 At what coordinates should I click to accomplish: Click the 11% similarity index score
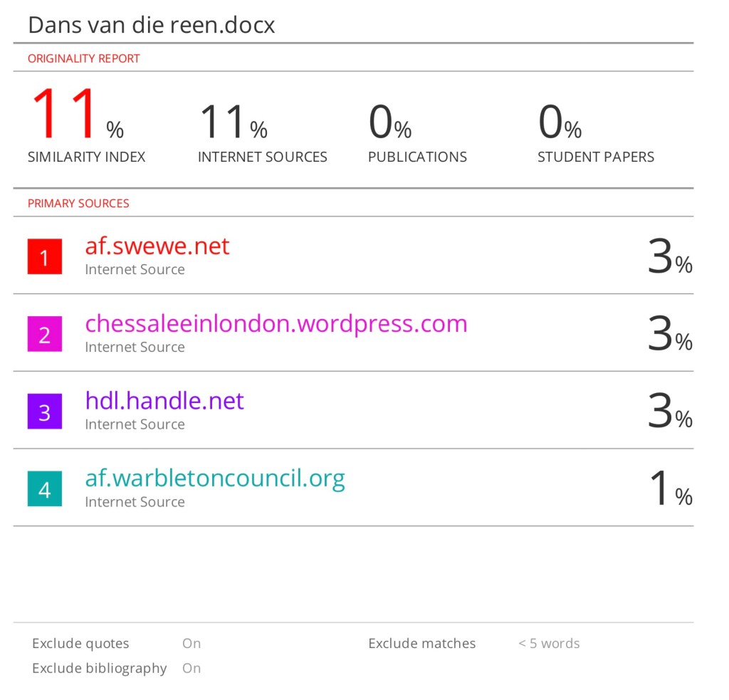77,115
